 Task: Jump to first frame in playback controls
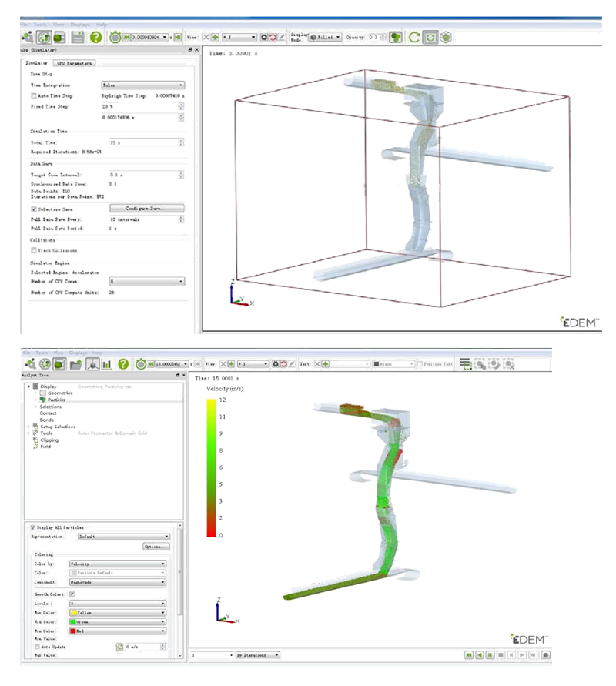tap(468, 655)
